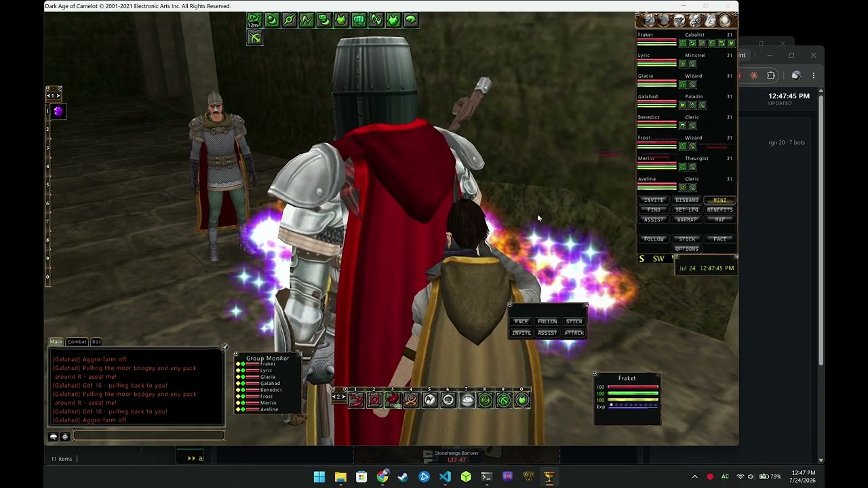
Task: Switch left quickbar to next page
Action: click(x=58, y=96)
